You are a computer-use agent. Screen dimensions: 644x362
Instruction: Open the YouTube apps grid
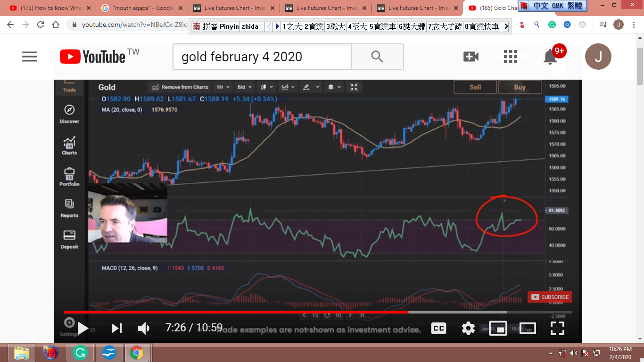pyautogui.click(x=510, y=57)
